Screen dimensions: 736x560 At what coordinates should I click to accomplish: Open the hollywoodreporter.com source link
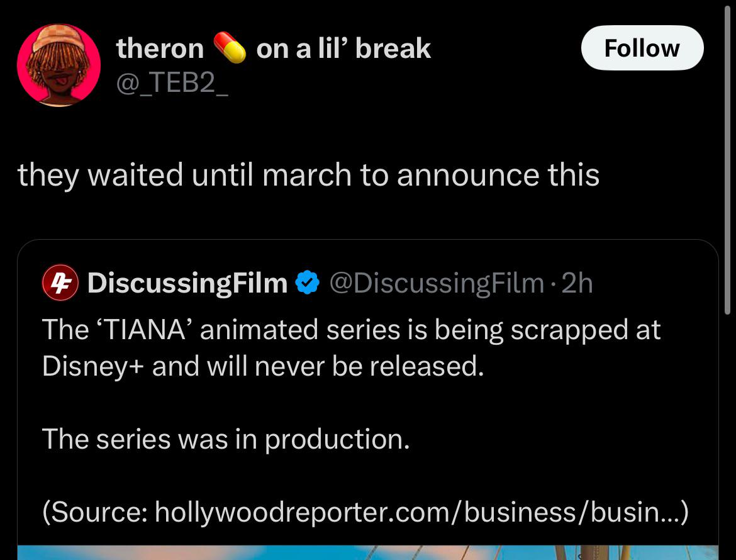coord(418,512)
